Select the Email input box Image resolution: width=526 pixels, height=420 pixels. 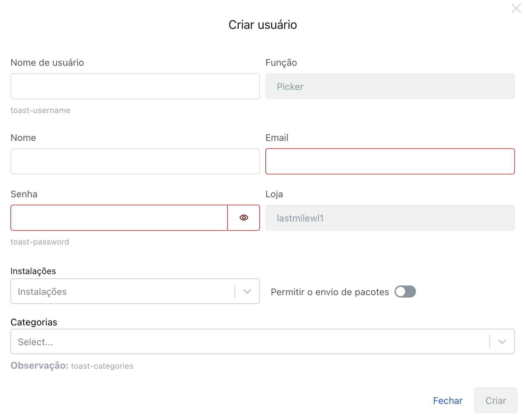click(x=390, y=161)
